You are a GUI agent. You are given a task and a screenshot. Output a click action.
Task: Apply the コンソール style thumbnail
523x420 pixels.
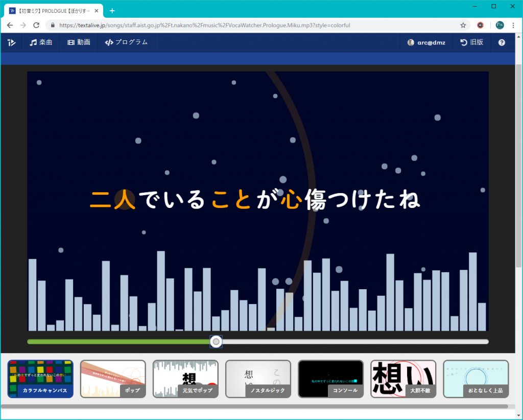pyautogui.click(x=330, y=379)
